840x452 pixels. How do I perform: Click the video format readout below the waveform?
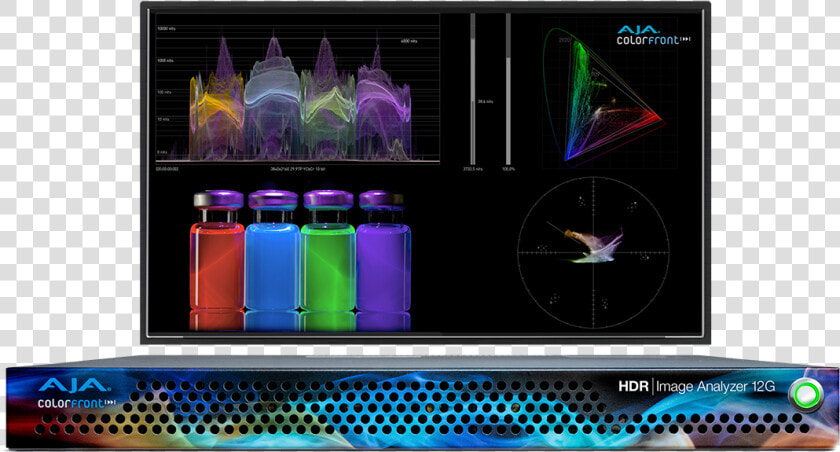[x=298, y=169]
